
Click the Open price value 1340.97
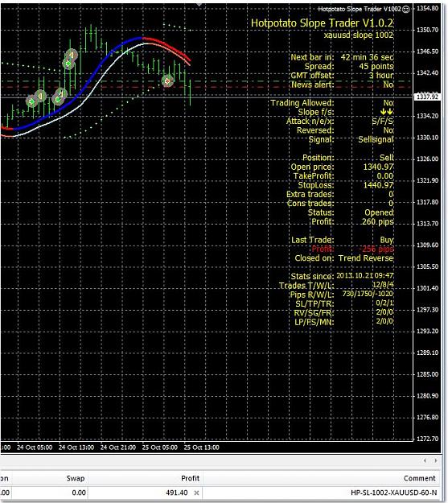pyautogui.click(x=378, y=167)
